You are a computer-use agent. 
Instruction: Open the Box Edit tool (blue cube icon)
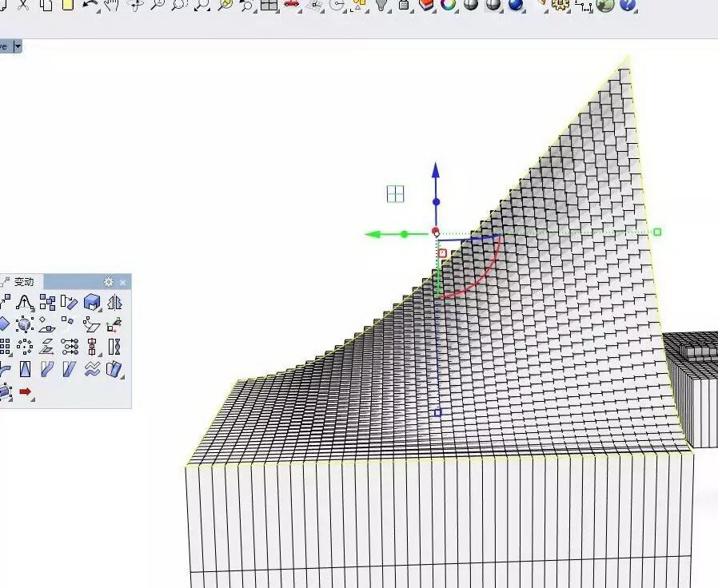point(90,302)
